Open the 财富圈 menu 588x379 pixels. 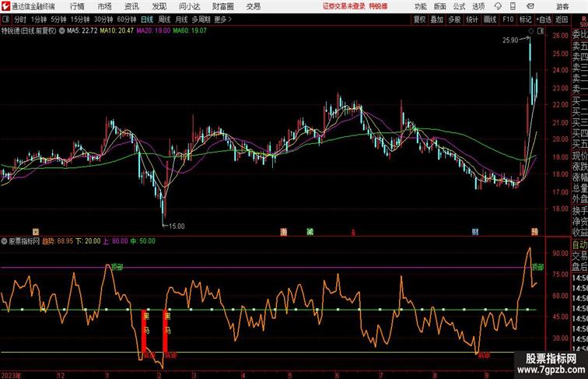coord(222,6)
